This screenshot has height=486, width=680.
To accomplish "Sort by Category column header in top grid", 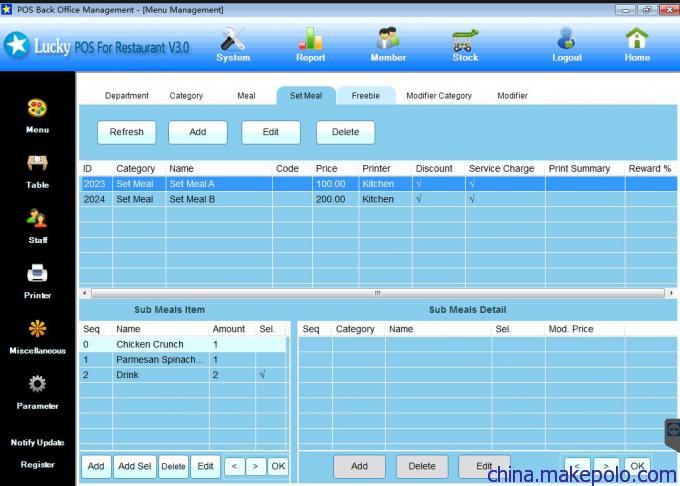I will pos(135,169).
